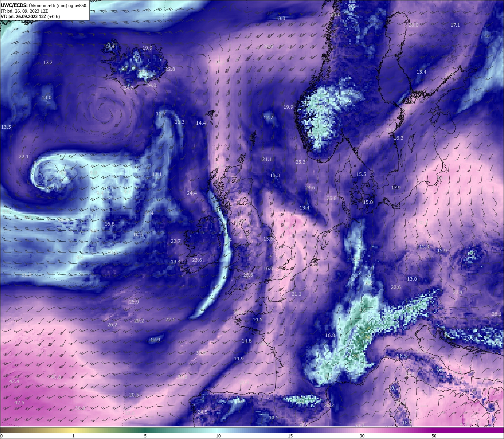Click the 10.5 value at bottom
The height and width of the screenshot is (439, 504).
(274, 418)
